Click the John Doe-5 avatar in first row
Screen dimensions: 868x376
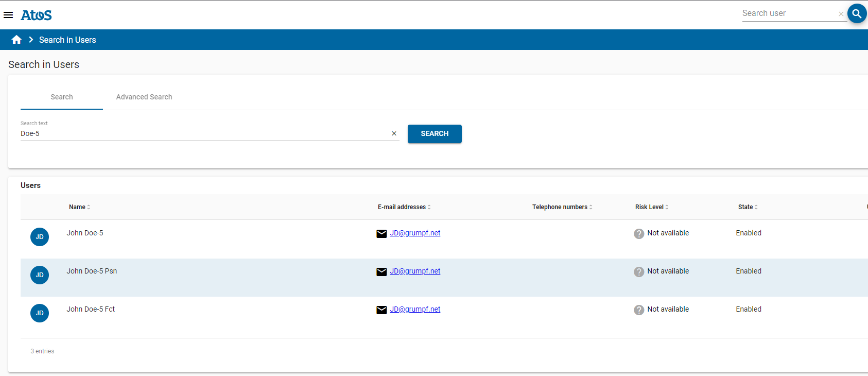point(40,237)
